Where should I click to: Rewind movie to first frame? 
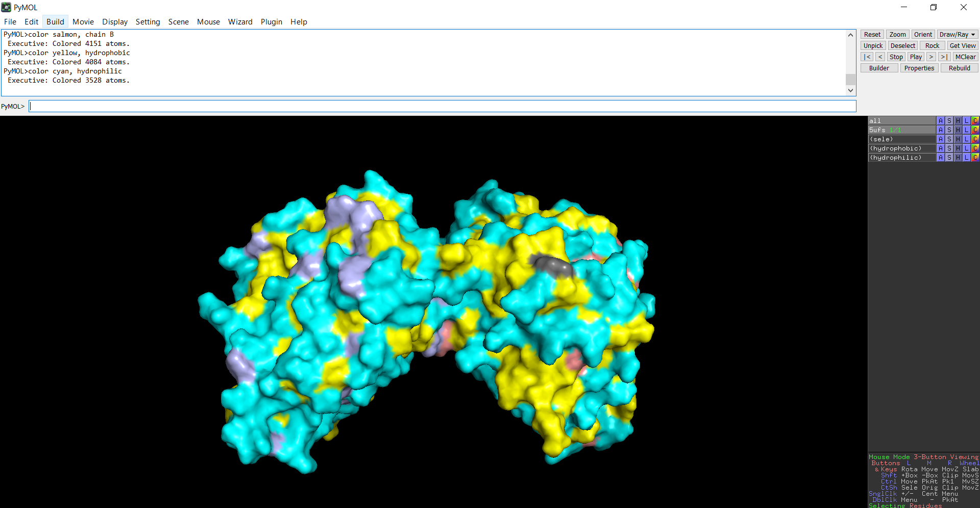867,57
